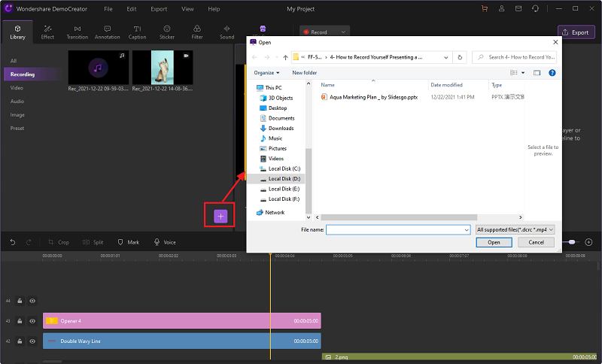Screen dimensions: 602x364
Task: Open help in the Open dialog
Action: pos(552,72)
